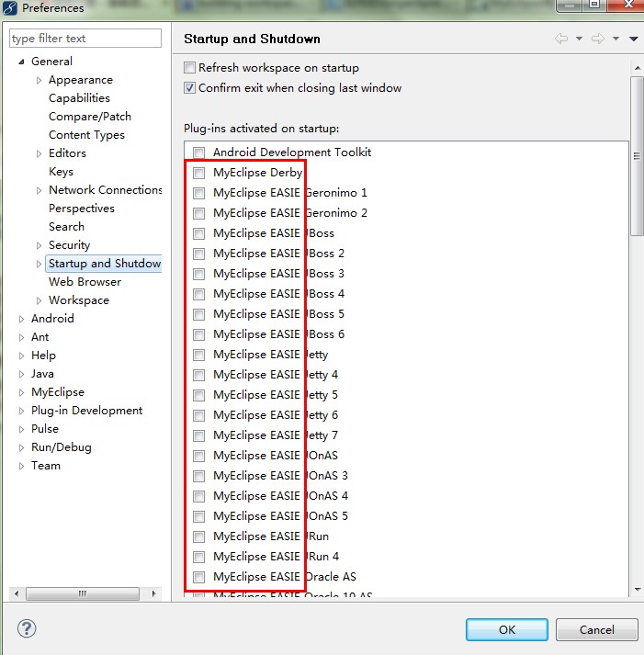Go forward with the right arrow icon
The image size is (644, 655).
point(598,39)
